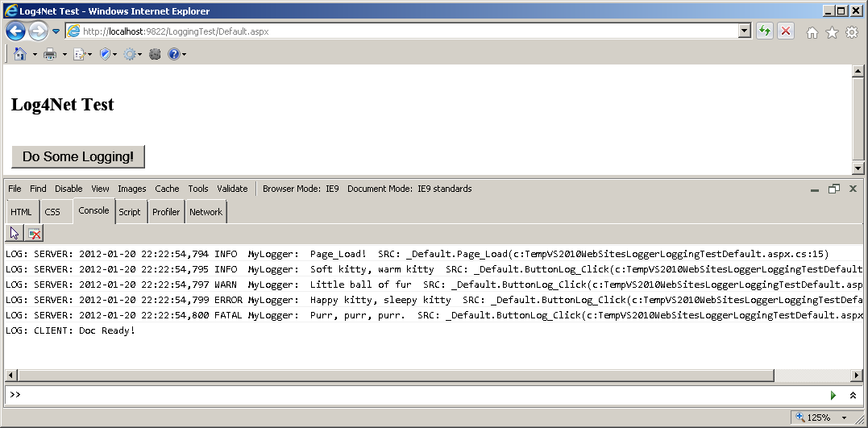Open the File menu in developer tools

click(15, 189)
